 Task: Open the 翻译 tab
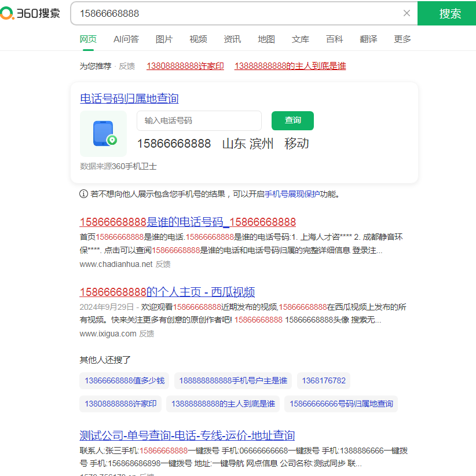(x=368, y=39)
